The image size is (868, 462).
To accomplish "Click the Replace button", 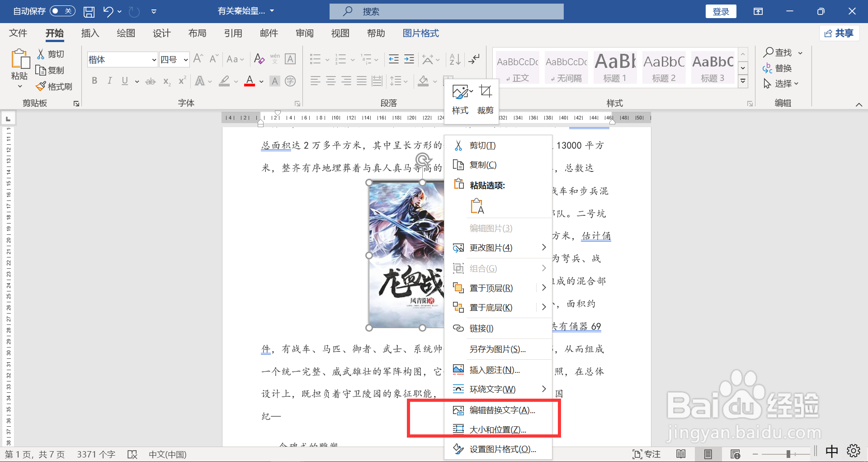I will pyautogui.click(x=777, y=68).
